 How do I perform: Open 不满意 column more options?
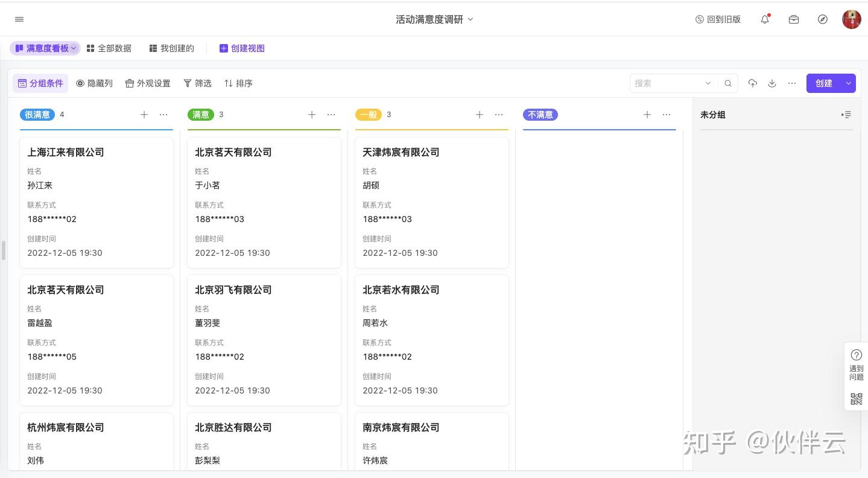[x=667, y=115]
